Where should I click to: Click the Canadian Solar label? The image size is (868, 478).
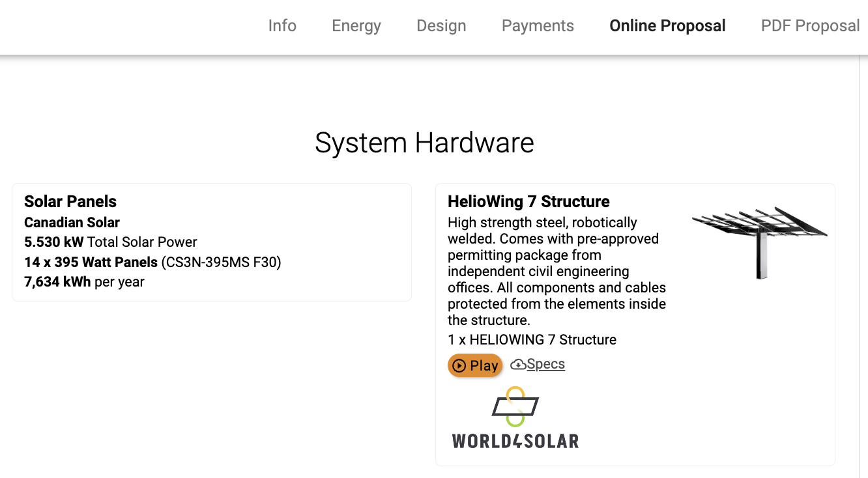coord(72,222)
